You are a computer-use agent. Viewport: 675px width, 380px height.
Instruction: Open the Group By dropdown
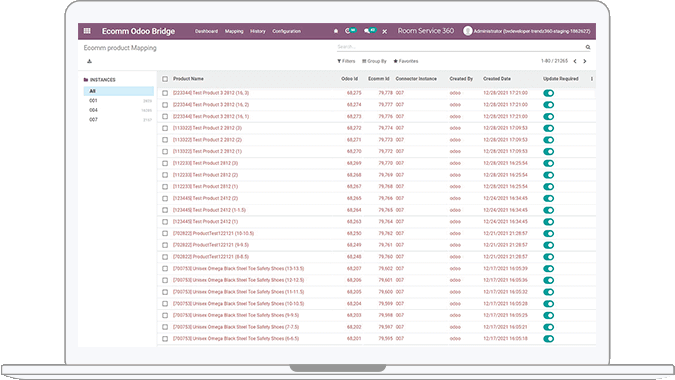[x=374, y=61]
